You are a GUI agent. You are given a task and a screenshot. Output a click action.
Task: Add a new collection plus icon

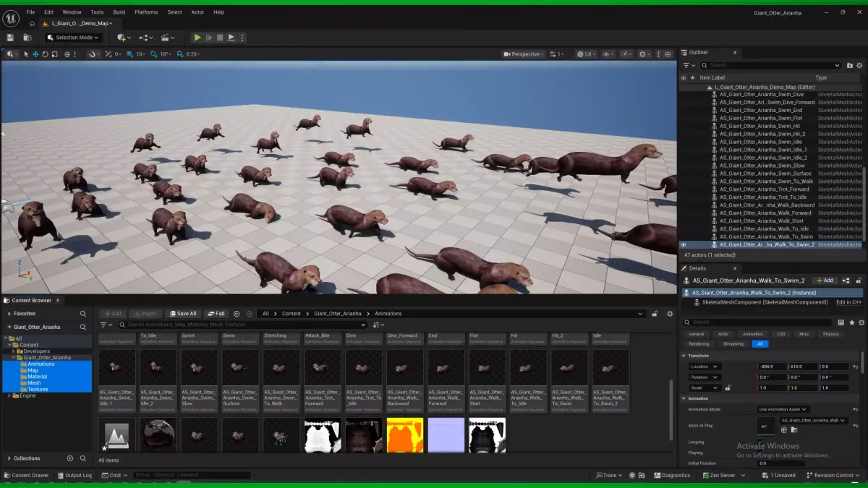pyautogui.click(x=70, y=458)
